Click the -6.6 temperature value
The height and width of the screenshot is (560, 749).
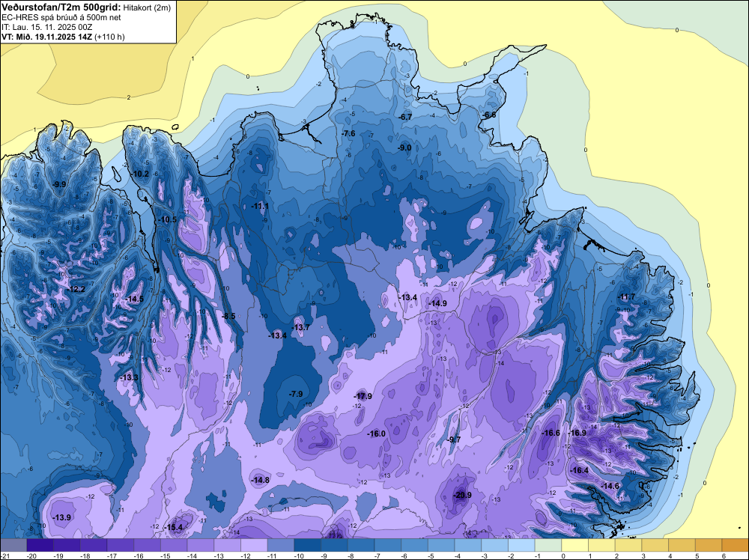tap(489, 115)
